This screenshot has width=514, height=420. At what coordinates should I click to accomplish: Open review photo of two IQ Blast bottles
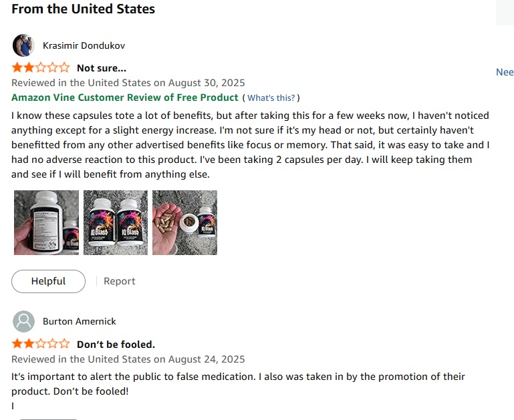(x=116, y=222)
